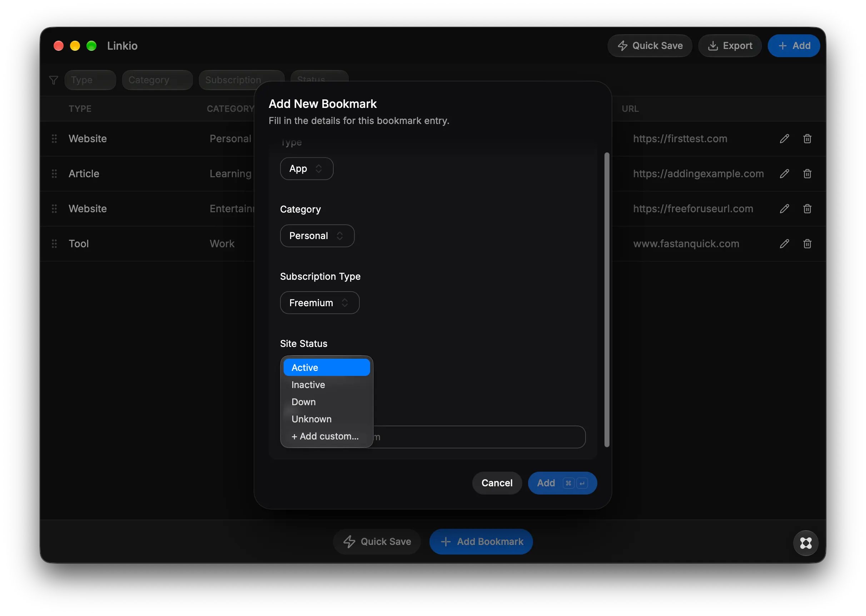Click the drag handle of the Entertainment Website row
The height and width of the screenshot is (616, 866).
click(x=54, y=209)
